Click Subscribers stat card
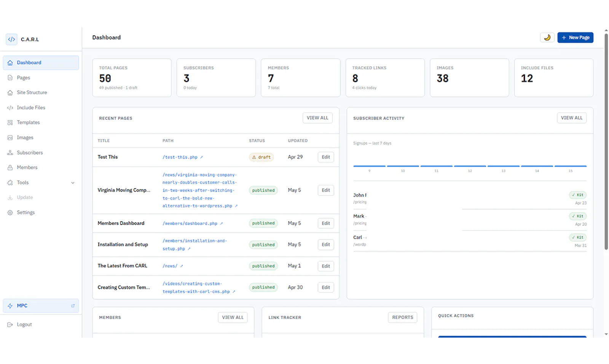The height and width of the screenshot is (364, 609). [x=216, y=78]
